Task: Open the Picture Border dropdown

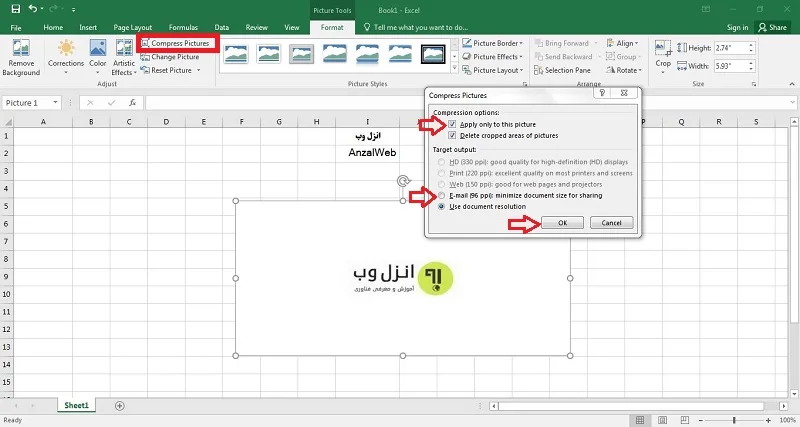Action: point(493,43)
